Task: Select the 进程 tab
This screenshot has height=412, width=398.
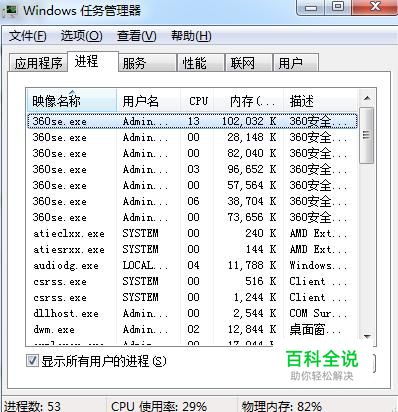Action: [93, 61]
